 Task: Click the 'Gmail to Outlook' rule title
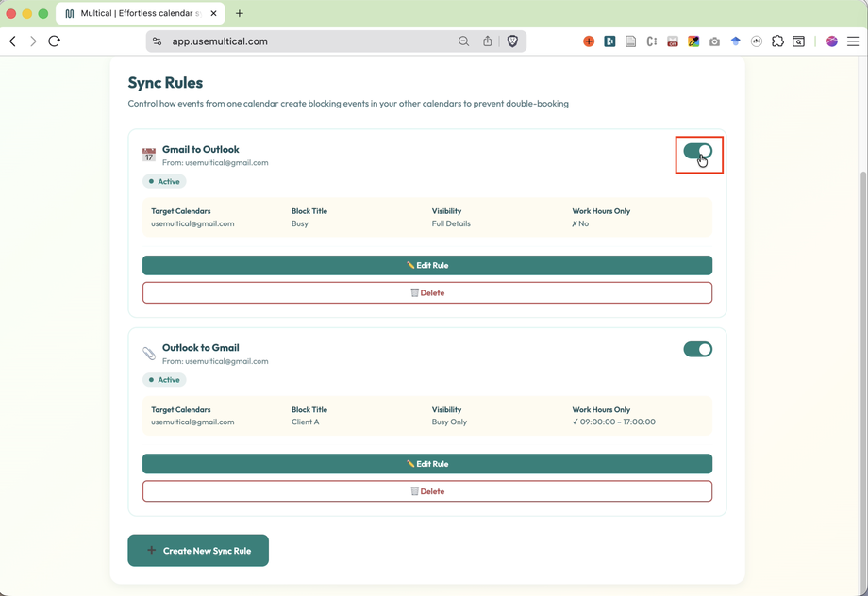200,149
